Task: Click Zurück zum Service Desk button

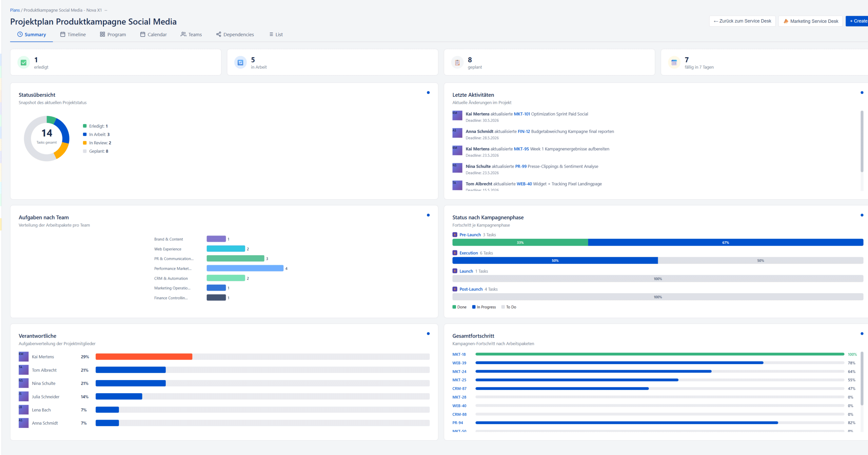Action: pos(742,21)
